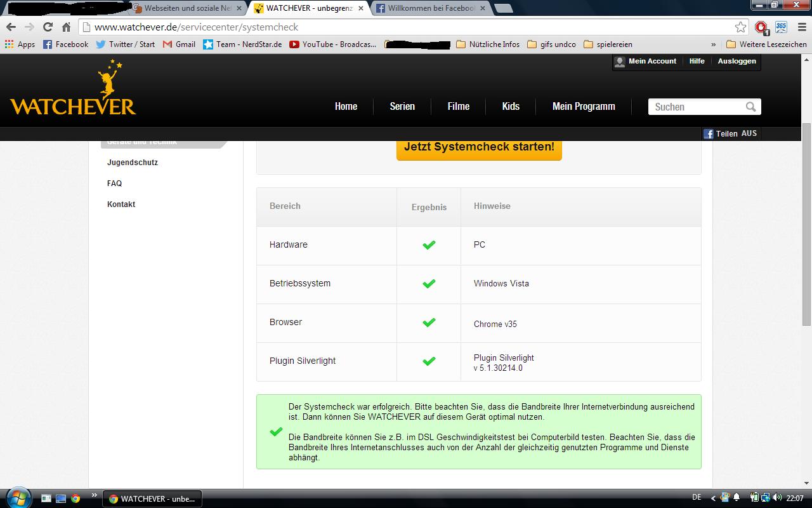The width and height of the screenshot is (812, 508).
Task: Click the Windows Vista result text
Action: coord(501,284)
